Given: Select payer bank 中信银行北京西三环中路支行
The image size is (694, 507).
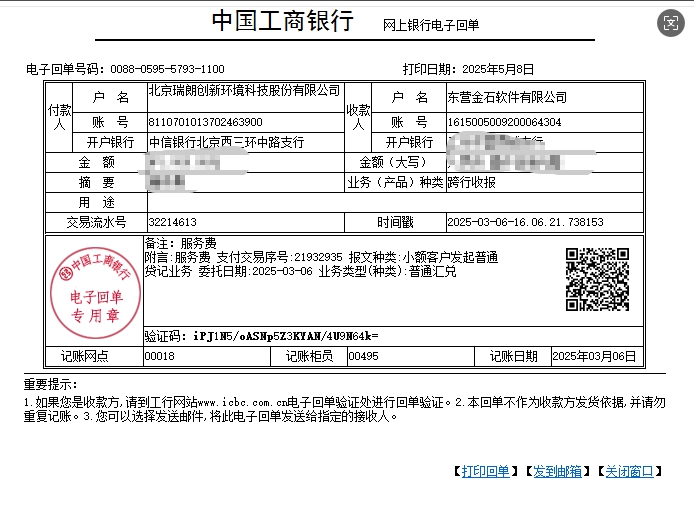Looking at the screenshot, I should pos(227,142).
